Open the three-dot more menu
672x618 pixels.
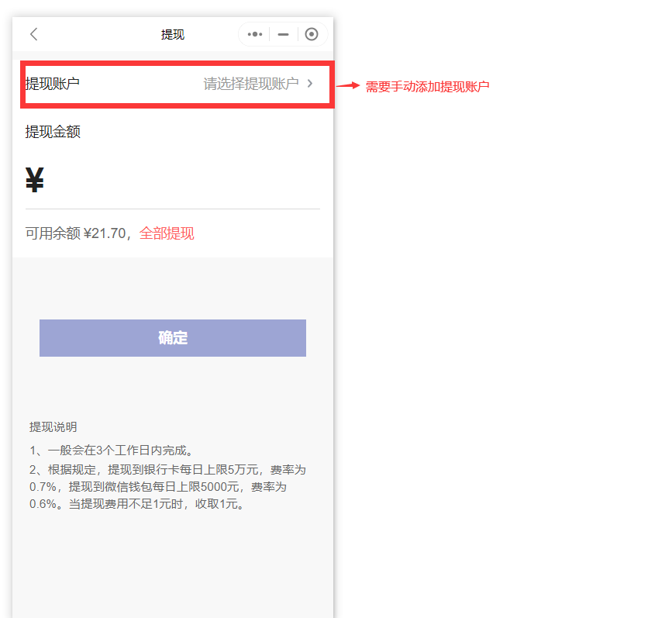(255, 34)
